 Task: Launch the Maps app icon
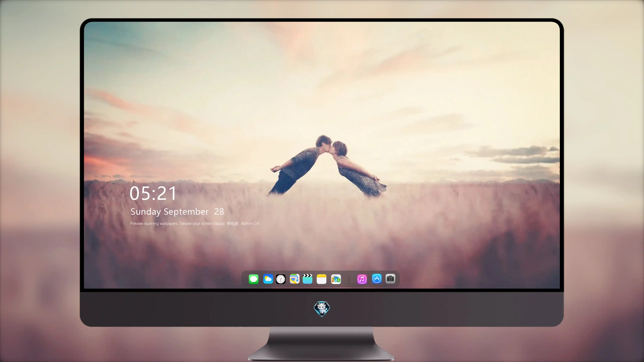point(294,279)
